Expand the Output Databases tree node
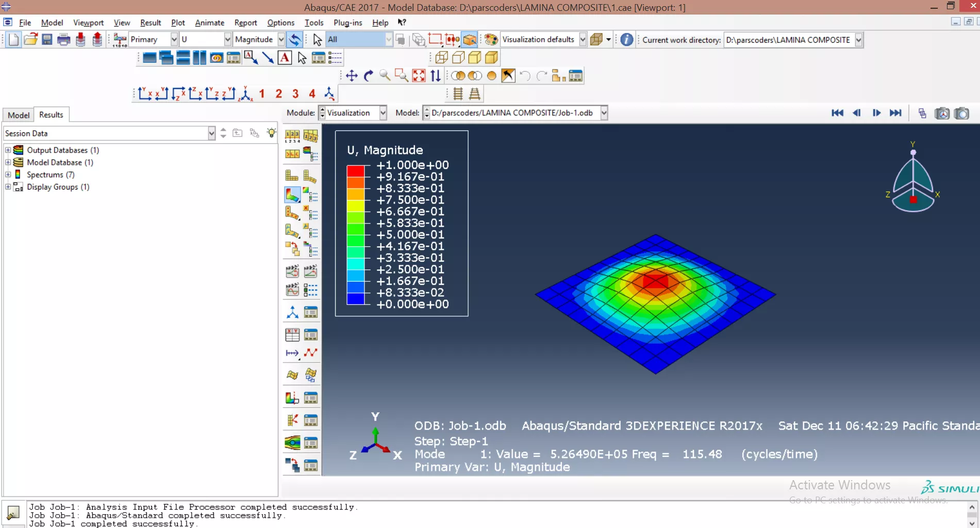The height and width of the screenshot is (528, 980). 8,150
